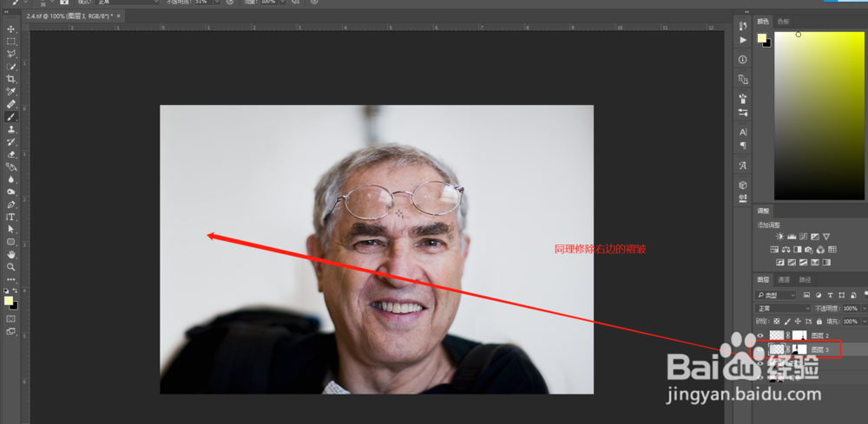Select the Pen tool
868x424 pixels.
coord(10,205)
